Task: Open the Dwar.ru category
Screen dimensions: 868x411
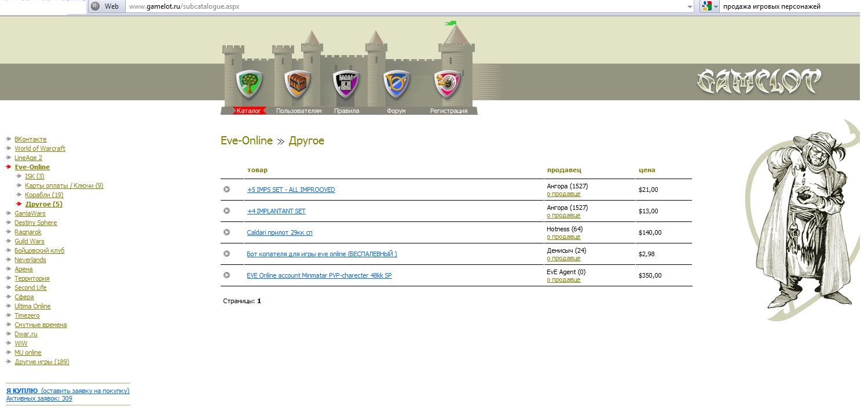Action: 26,334
